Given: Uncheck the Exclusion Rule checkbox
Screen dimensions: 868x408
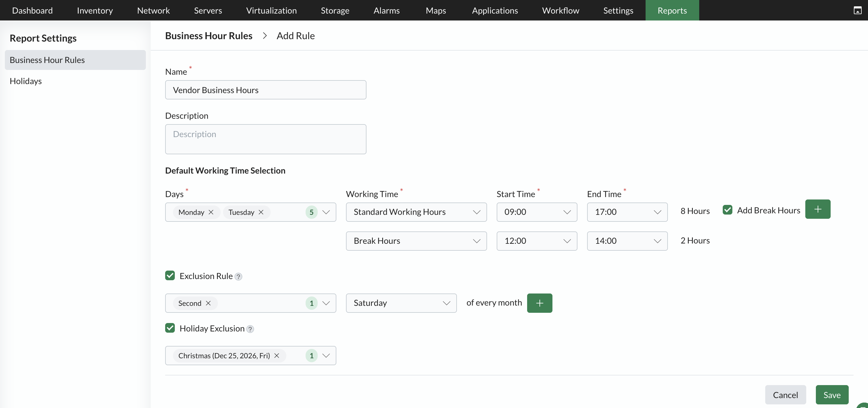Looking at the screenshot, I should point(170,276).
